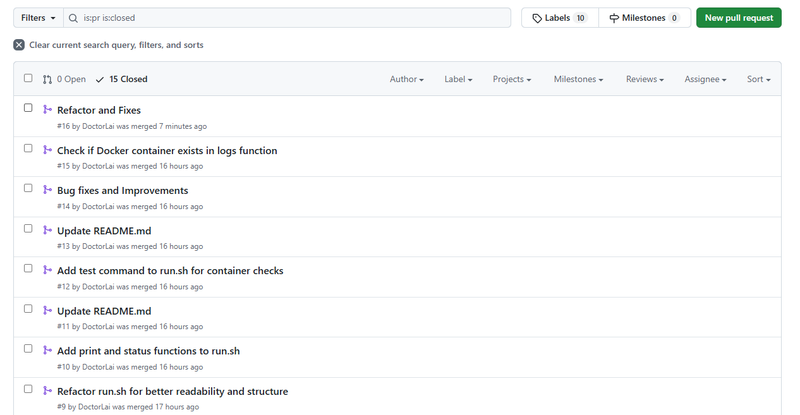Toggle the select-all pull requests checkbox
The height and width of the screenshot is (415, 800).
coord(28,79)
